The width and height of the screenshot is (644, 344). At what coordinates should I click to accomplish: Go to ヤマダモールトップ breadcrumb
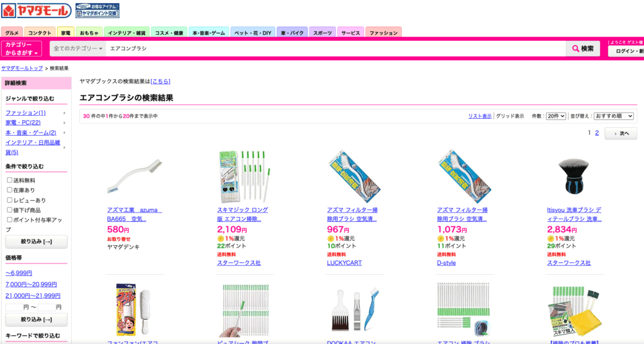tap(22, 68)
